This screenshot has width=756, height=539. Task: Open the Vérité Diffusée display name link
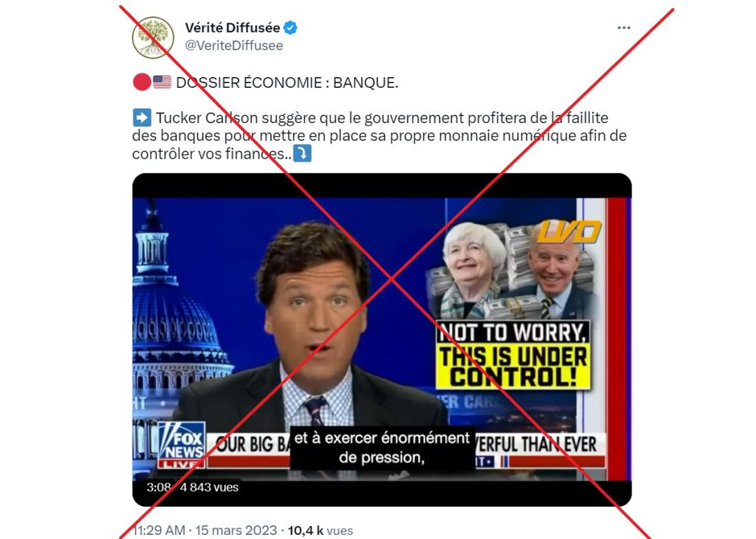pyautogui.click(x=232, y=28)
